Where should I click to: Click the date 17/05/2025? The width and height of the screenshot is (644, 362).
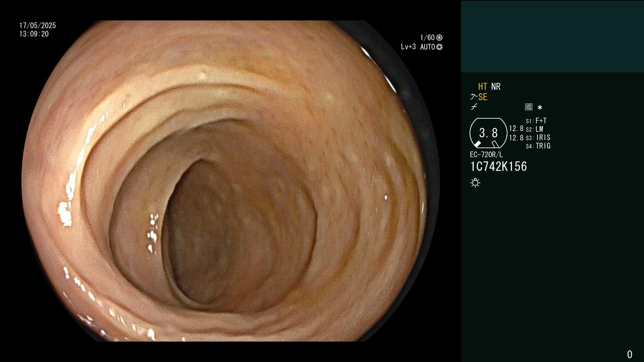tap(38, 25)
